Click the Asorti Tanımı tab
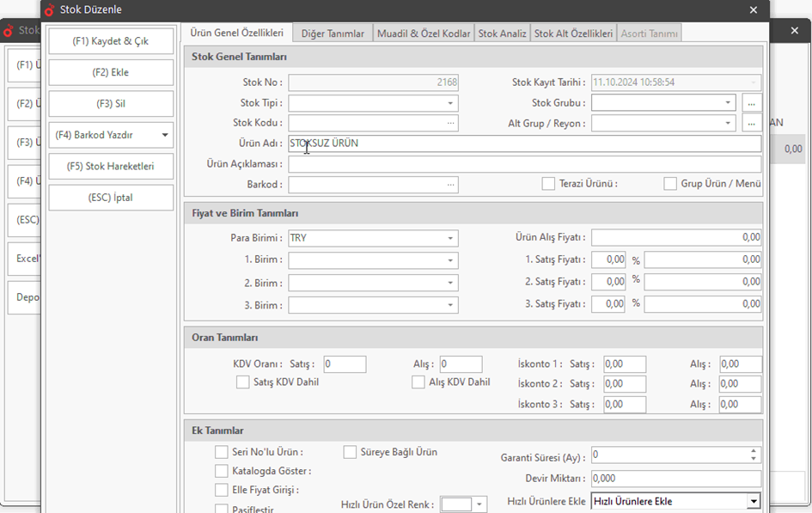The width and height of the screenshot is (812, 513). pyautogui.click(x=649, y=34)
